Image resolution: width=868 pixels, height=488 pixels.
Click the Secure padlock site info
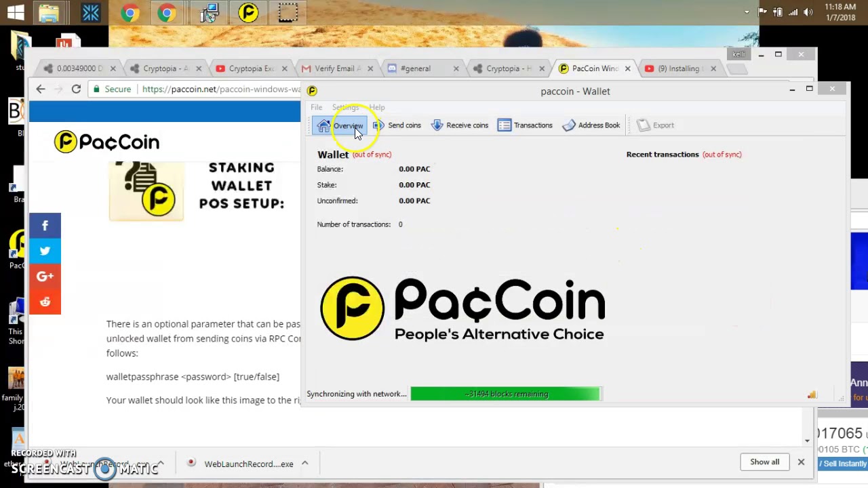tap(113, 89)
